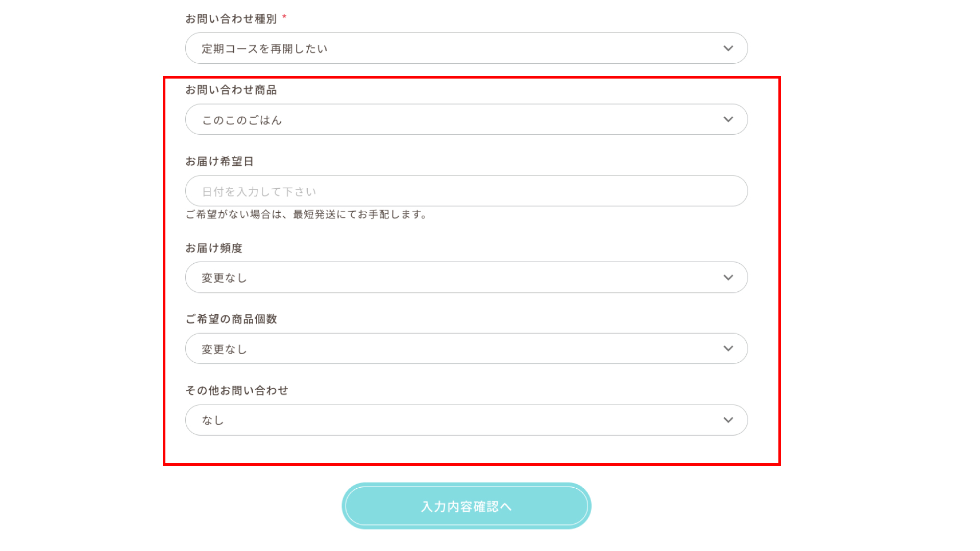The height and width of the screenshot is (551, 980).
Task: Click chevron arrow of お問い合わせ商品 dropdown
Action: pos(728,119)
